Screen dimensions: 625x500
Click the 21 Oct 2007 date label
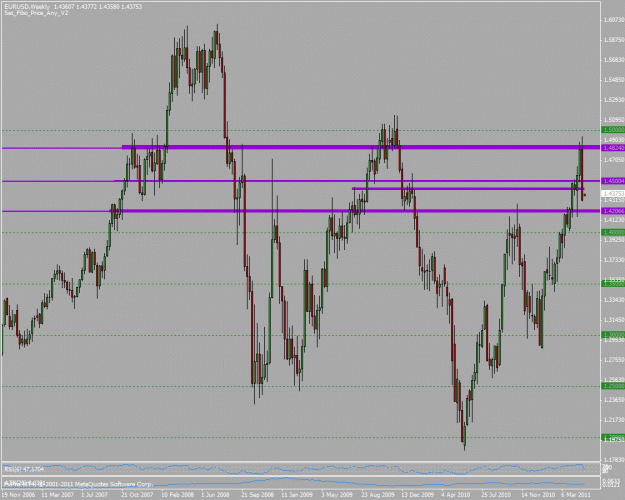tap(137, 495)
